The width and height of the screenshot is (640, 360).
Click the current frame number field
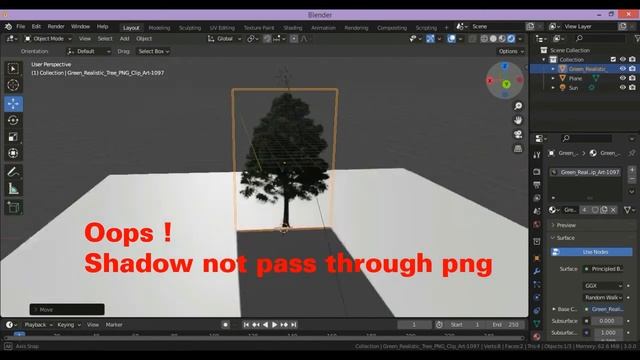coord(414,325)
